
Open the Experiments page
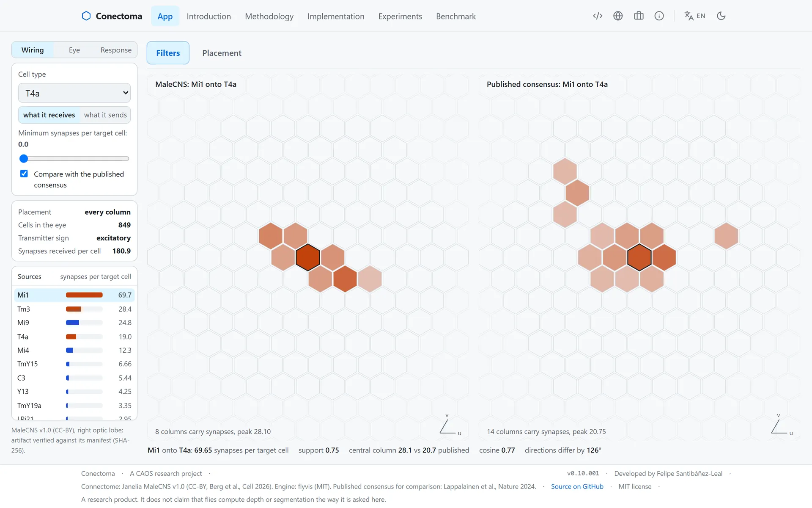point(400,16)
